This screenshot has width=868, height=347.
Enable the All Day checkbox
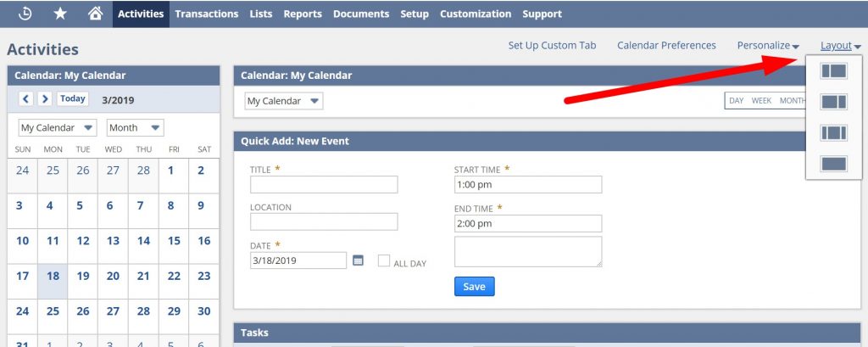pyautogui.click(x=384, y=261)
